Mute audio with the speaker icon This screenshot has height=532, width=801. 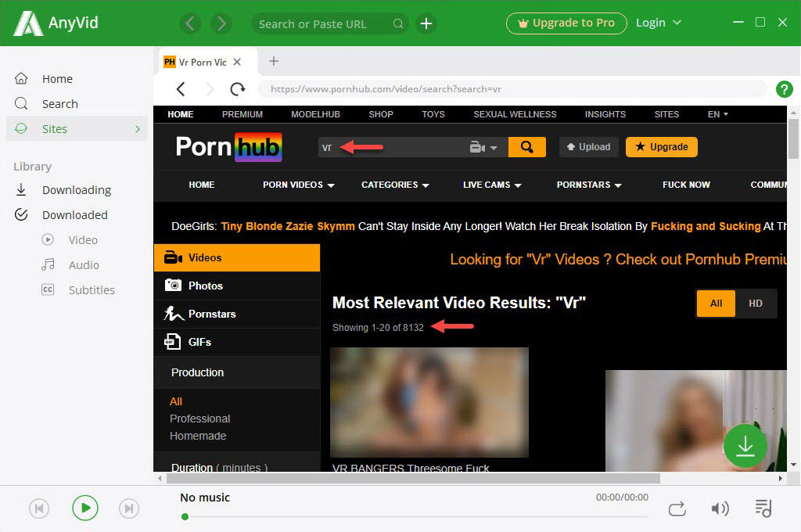[720, 509]
